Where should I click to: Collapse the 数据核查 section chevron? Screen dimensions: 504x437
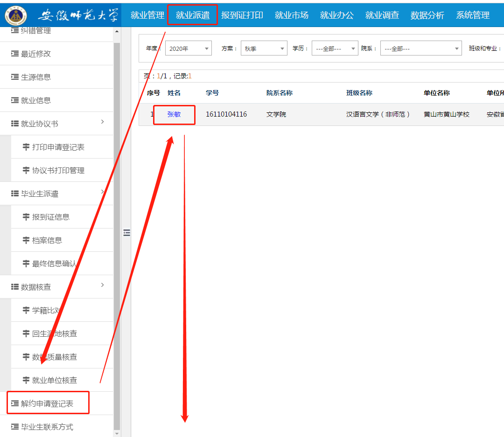pyautogui.click(x=103, y=285)
